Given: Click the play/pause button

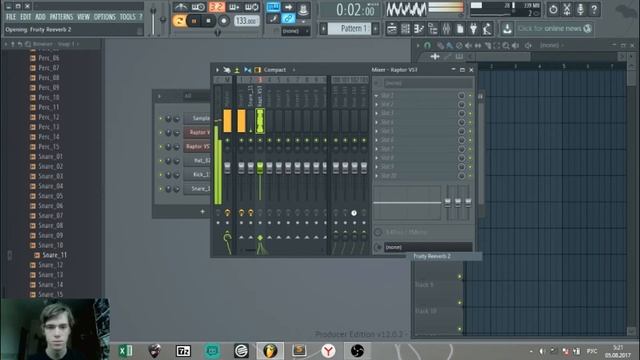Looking at the screenshot, I should (x=194, y=20).
